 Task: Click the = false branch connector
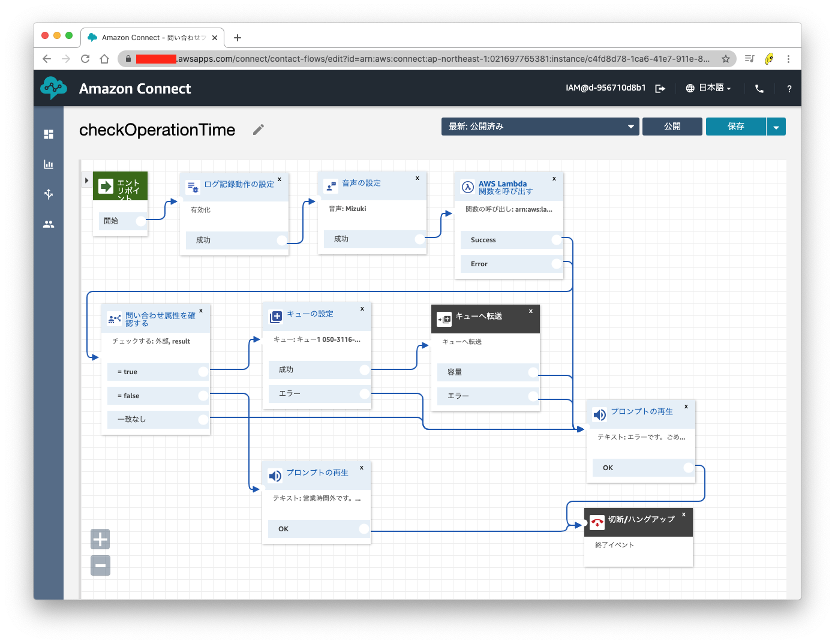click(203, 396)
